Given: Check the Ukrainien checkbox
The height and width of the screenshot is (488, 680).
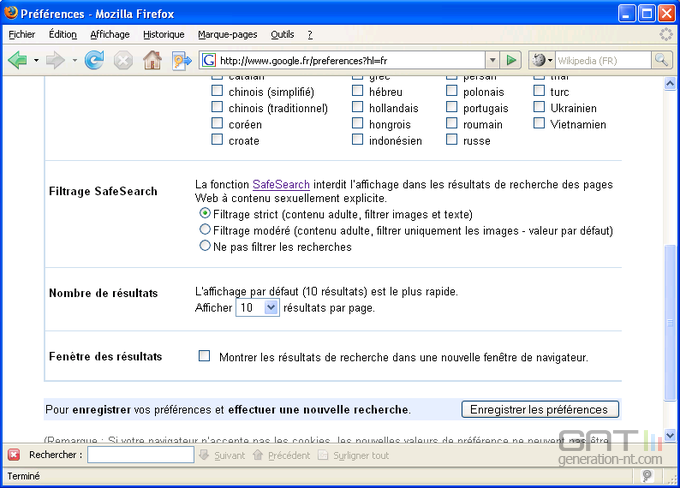Looking at the screenshot, I should point(539,107).
